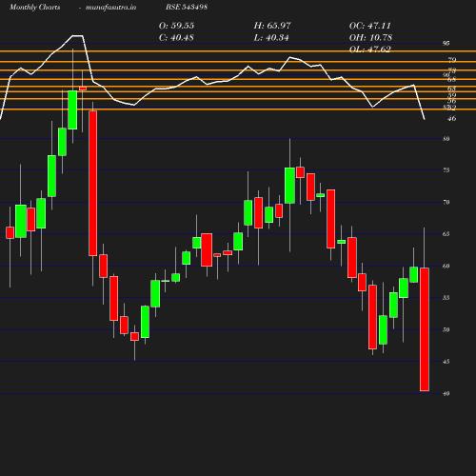This screenshot has width=476, height=476.
Task: Click the "Monthly Charts" title text
Action: (35, 8)
